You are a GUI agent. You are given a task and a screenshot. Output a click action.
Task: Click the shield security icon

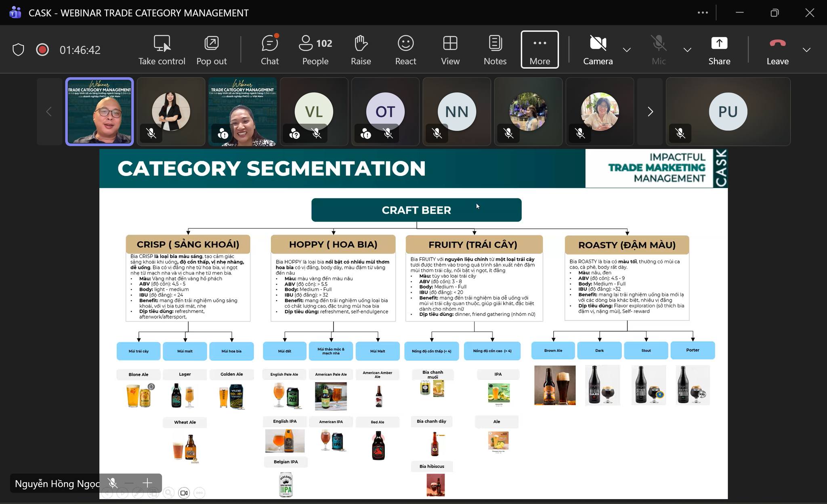click(x=18, y=50)
